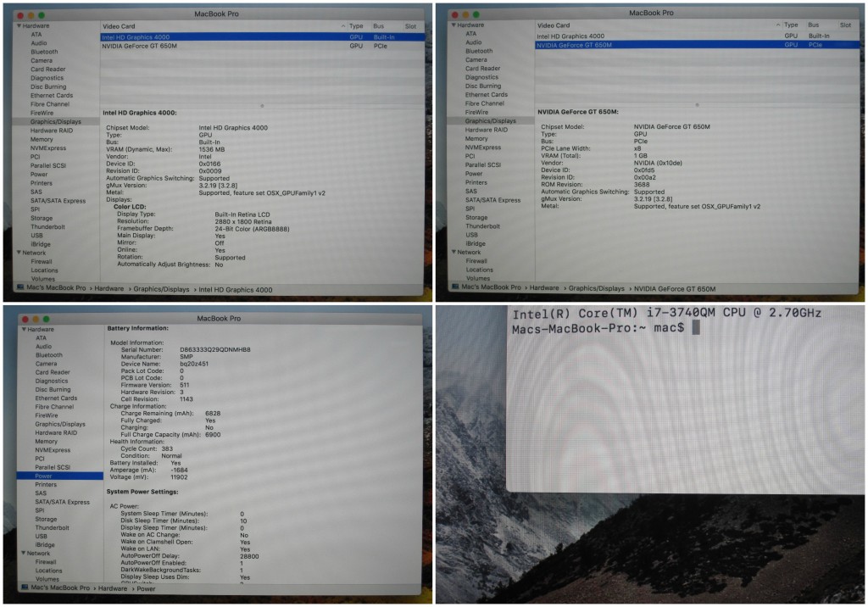Click Intel HD Graphics 4000 in path bar

tap(236, 290)
